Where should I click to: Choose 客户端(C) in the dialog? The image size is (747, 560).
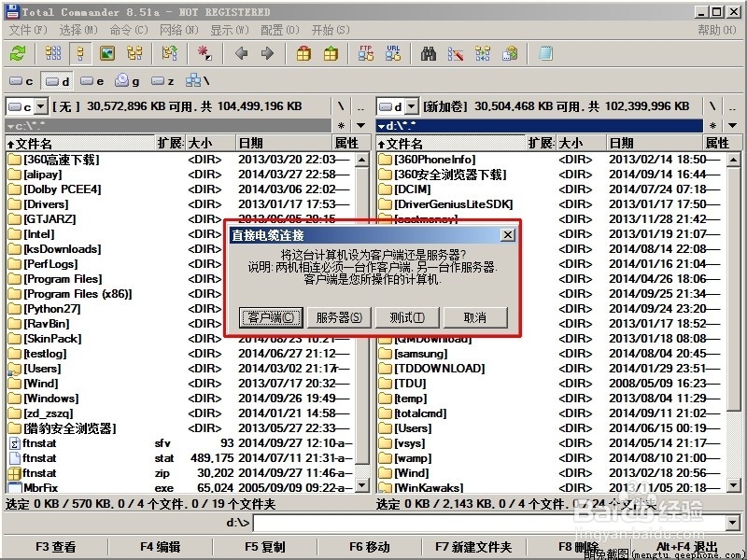[x=271, y=317]
